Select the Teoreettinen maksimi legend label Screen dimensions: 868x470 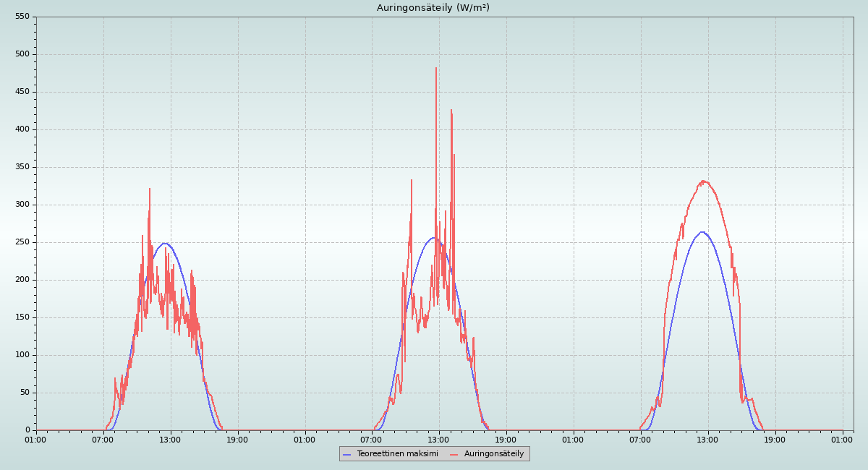click(x=397, y=454)
